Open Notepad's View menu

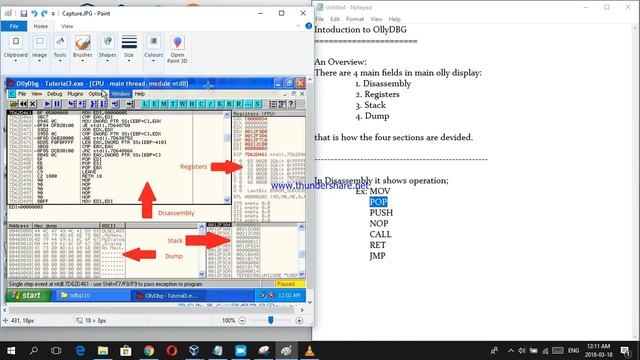(376, 19)
